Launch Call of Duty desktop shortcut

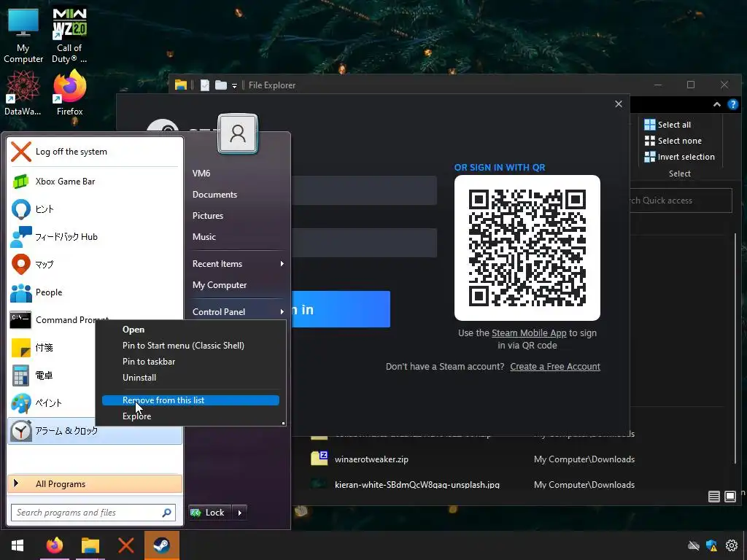click(69, 36)
